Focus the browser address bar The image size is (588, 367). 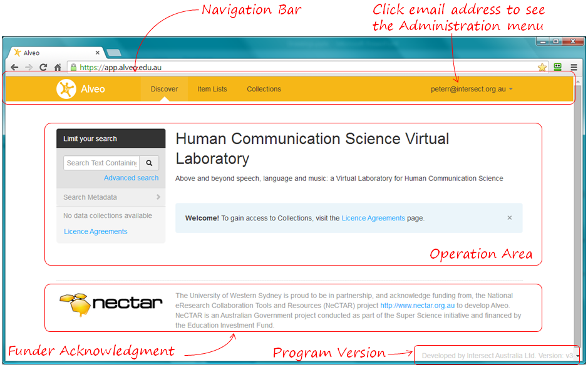click(x=307, y=67)
